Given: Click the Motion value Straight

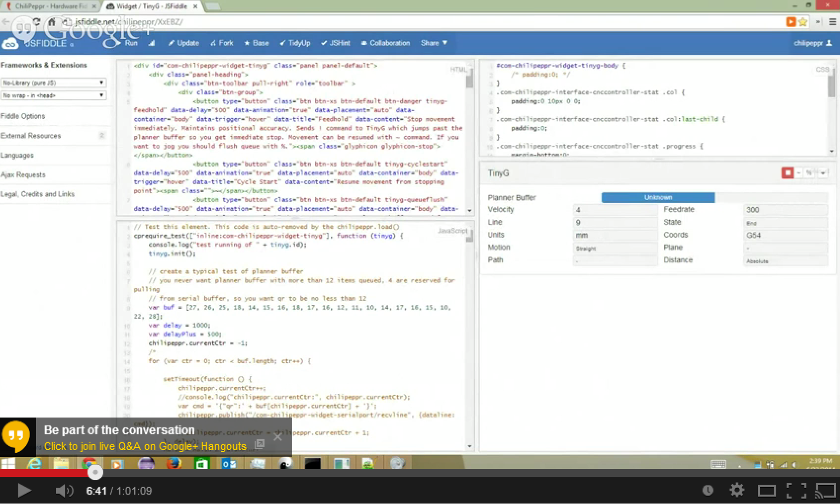Looking at the screenshot, I should click(615, 248).
